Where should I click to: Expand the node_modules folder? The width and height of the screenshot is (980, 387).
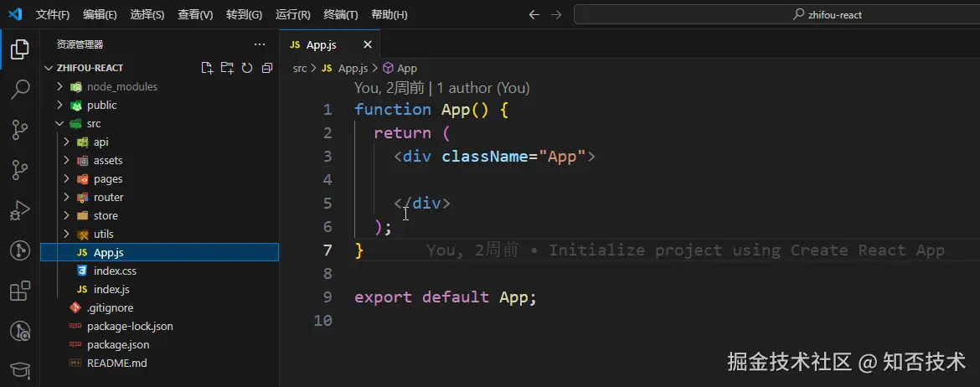60,86
